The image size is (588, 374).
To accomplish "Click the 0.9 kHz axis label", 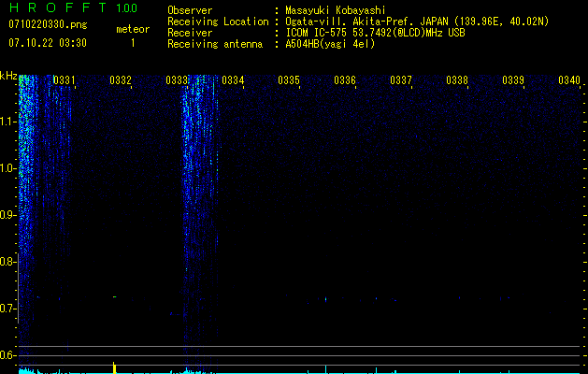I will pos(7,215).
